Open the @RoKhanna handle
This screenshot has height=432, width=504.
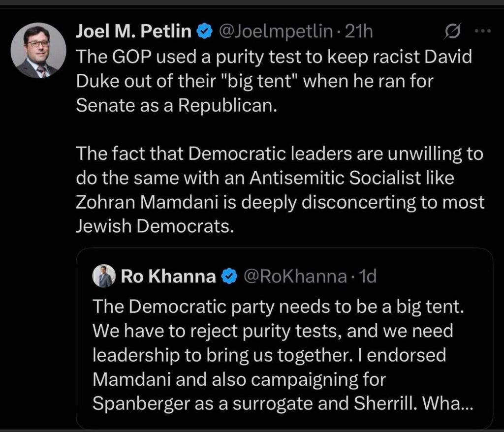click(x=295, y=277)
